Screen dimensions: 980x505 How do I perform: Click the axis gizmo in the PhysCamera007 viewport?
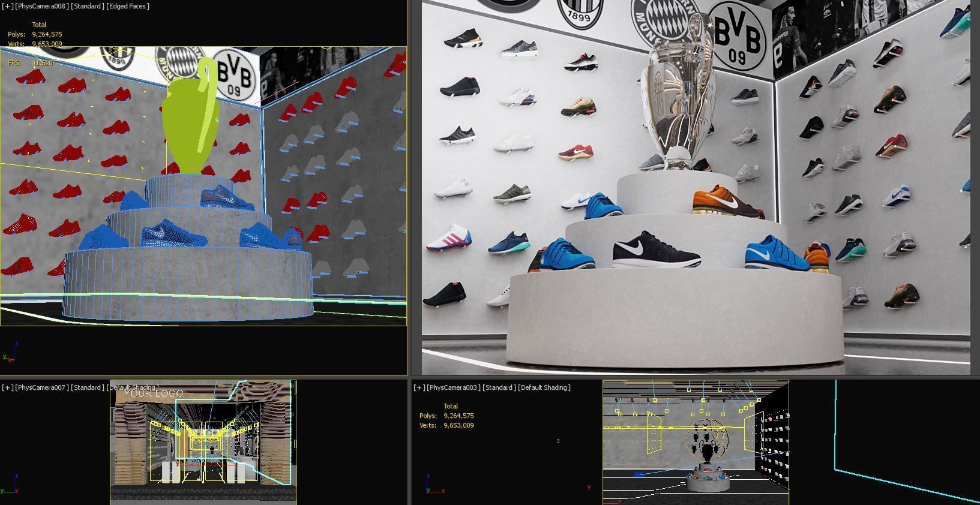(9, 485)
